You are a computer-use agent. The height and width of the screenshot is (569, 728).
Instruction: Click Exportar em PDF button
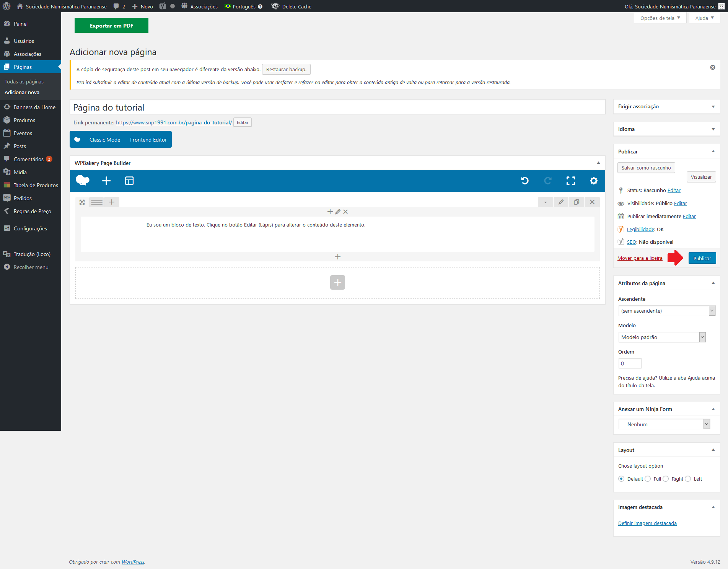click(111, 26)
